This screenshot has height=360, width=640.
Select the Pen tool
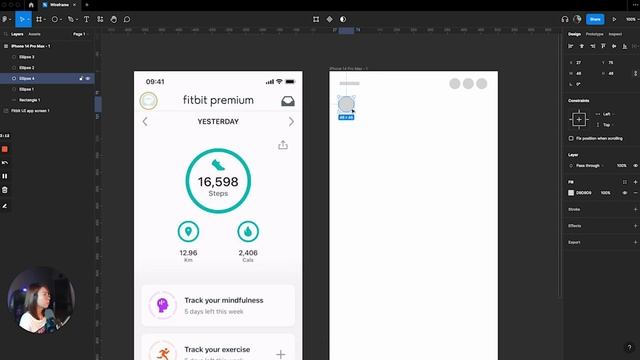pyautogui.click(x=70, y=19)
